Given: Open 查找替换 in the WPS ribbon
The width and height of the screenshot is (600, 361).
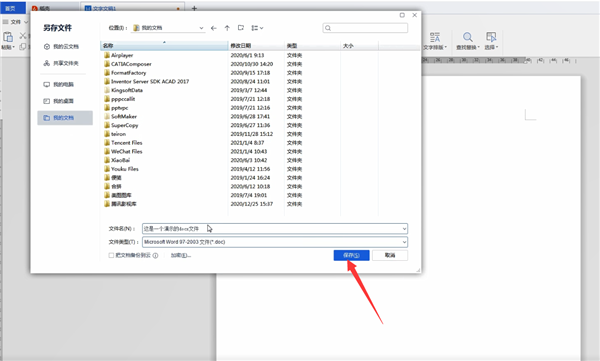Looking at the screenshot, I should coord(468,41).
